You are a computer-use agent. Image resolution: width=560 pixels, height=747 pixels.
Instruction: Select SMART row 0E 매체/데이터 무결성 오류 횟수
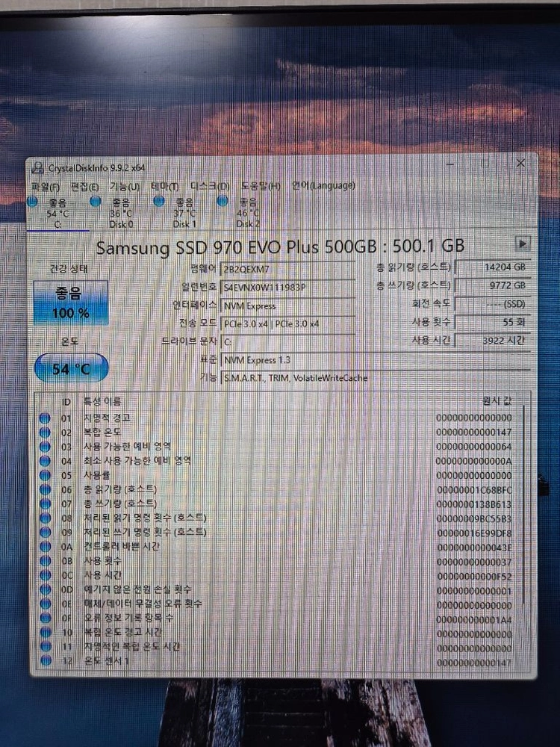tap(278, 604)
